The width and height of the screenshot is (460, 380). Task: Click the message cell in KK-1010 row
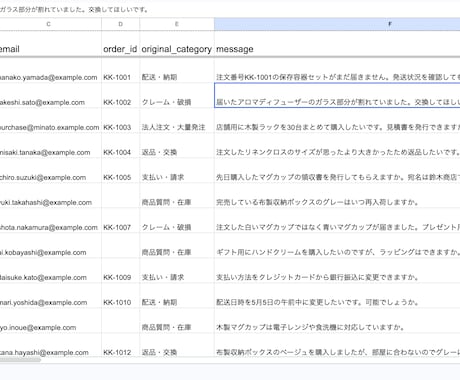coord(337,296)
